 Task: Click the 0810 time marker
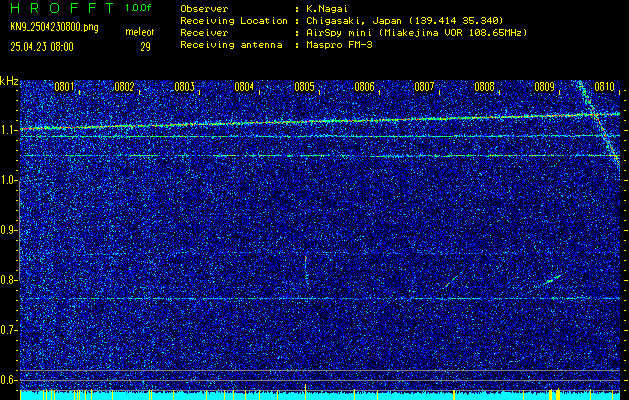tap(605, 87)
